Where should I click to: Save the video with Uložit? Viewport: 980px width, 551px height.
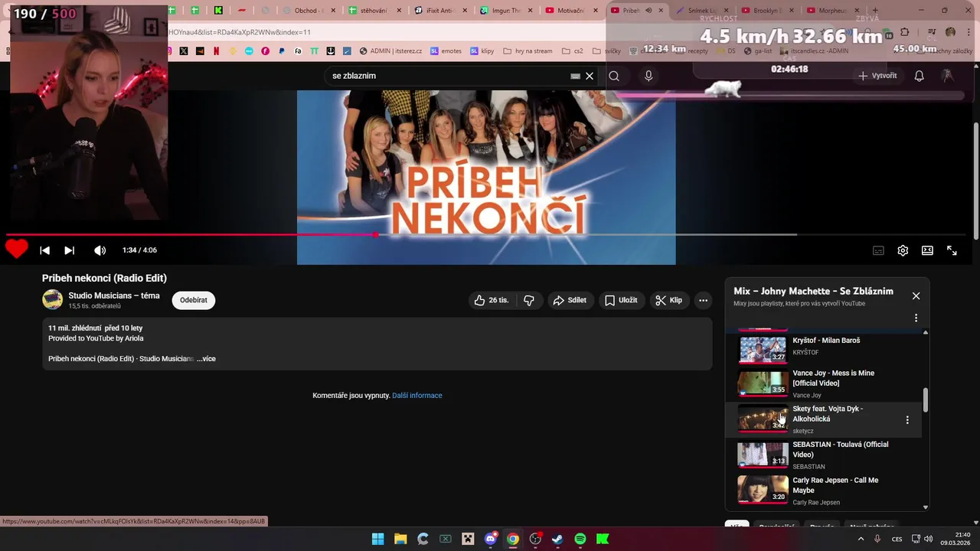tap(621, 300)
